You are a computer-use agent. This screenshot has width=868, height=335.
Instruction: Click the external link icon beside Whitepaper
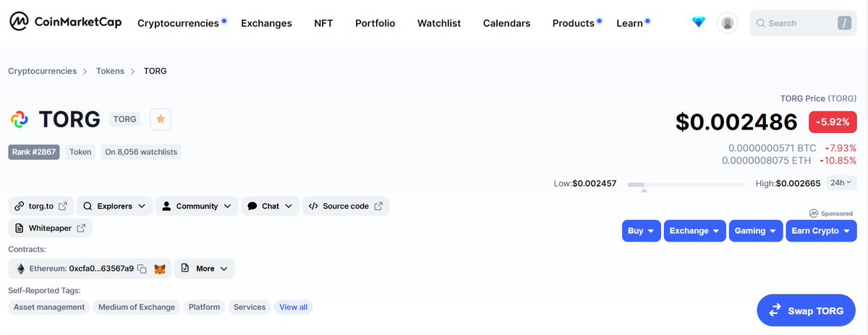click(81, 228)
